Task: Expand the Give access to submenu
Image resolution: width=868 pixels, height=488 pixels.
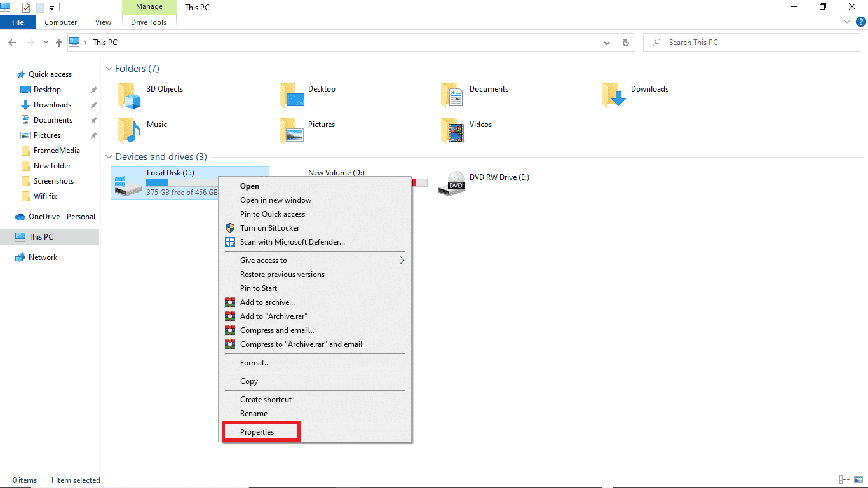Action: pyautogui.click(x=315, y=261)
